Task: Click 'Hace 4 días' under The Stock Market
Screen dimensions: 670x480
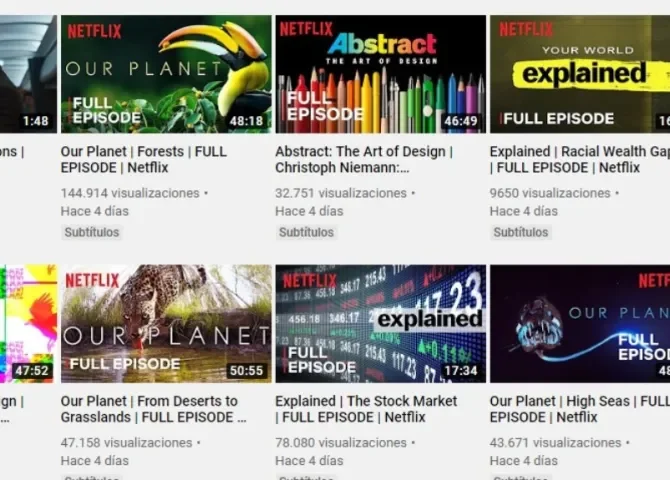Action: (x=309, y=461)
